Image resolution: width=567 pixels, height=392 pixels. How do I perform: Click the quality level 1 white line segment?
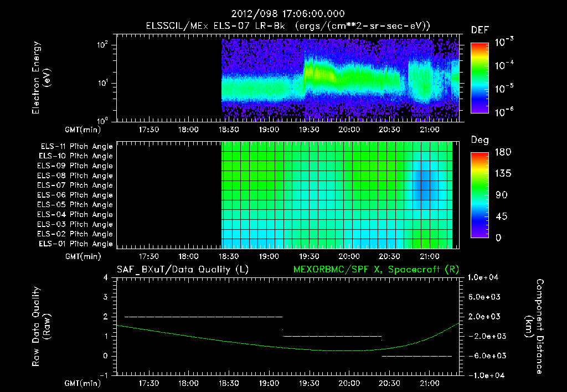(332, 336)
